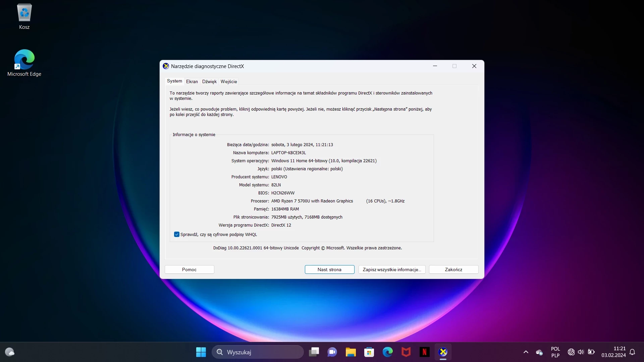Select the DirectX diagnostic taskbar icon

(443, 352)
